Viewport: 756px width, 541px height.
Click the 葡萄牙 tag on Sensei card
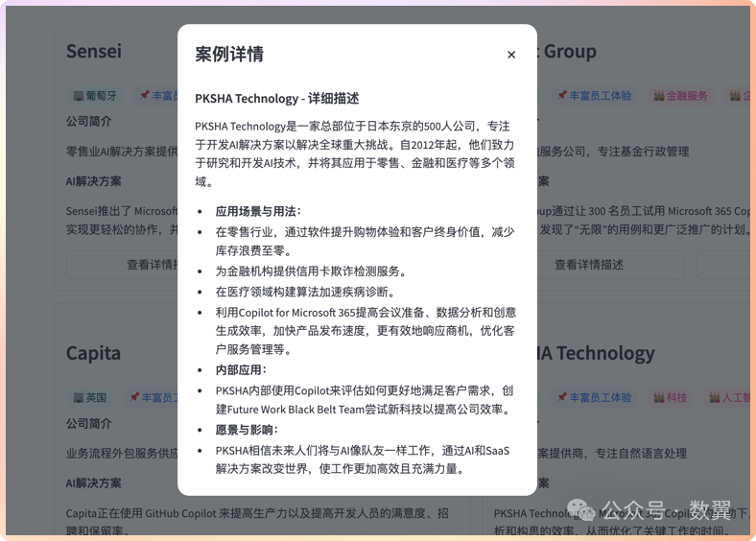click(x=95, y=96)
